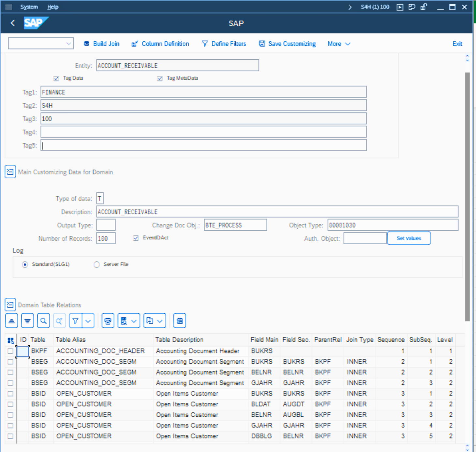Select the Server File log option
The height and width of the screenshot is (452, 476).
(97, 264)
